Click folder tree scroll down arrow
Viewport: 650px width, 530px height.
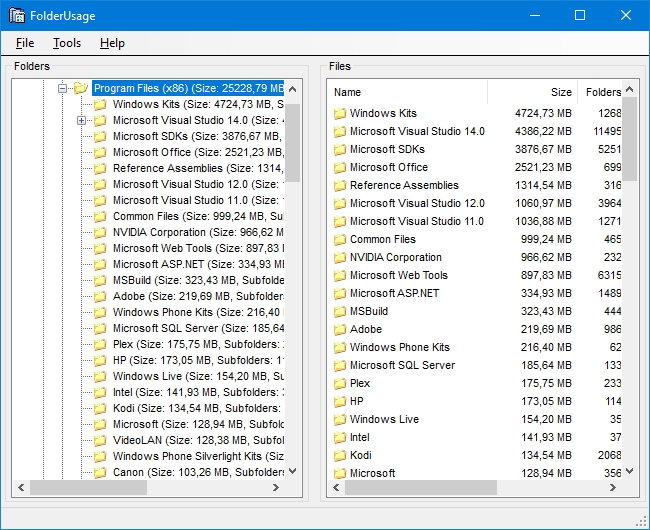click(293, 471)
